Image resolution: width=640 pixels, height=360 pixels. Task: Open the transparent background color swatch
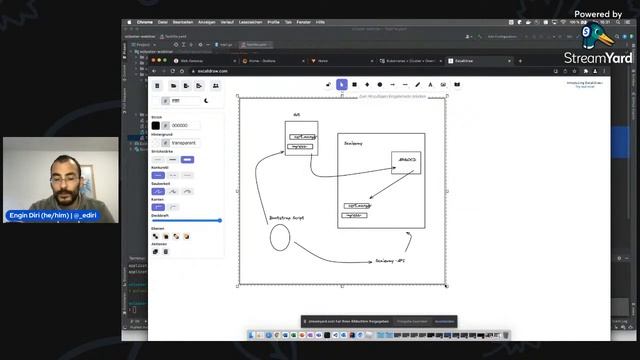pyautogui.click(x=156, y=143)
